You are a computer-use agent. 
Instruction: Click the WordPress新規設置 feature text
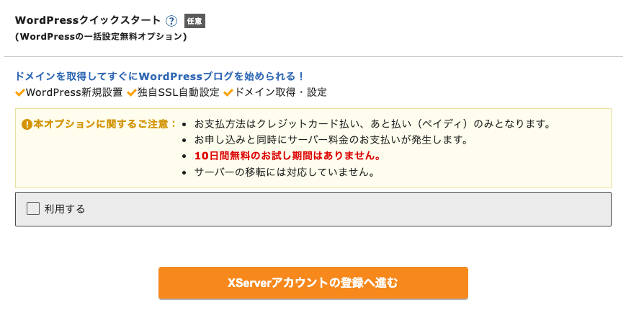coord(73,92)
